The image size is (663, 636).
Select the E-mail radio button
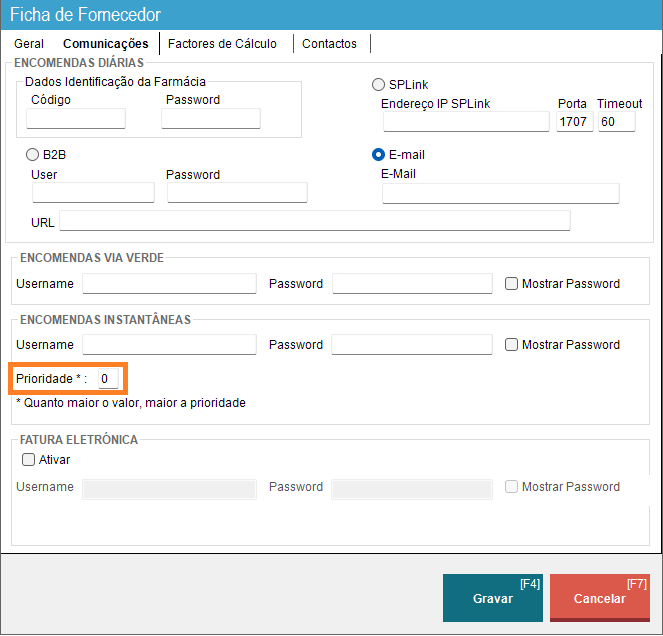(379, 155)
